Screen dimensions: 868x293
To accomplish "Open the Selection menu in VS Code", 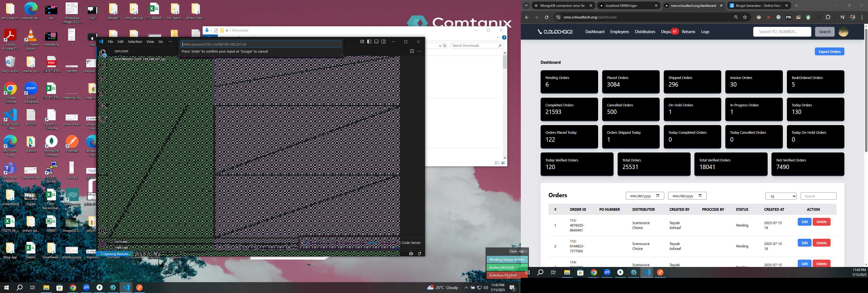I will [135, 42].
